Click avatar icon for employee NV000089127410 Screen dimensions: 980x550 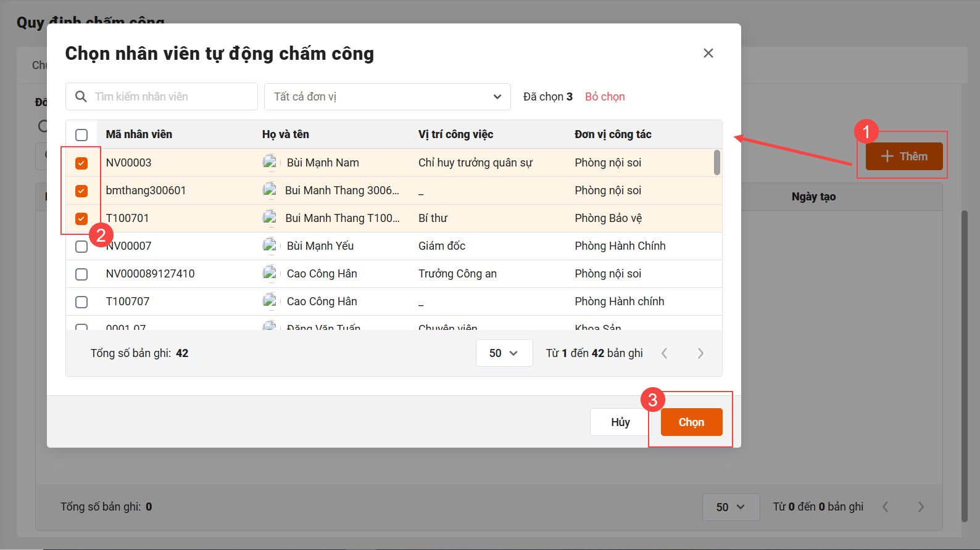tap(270, 274)
